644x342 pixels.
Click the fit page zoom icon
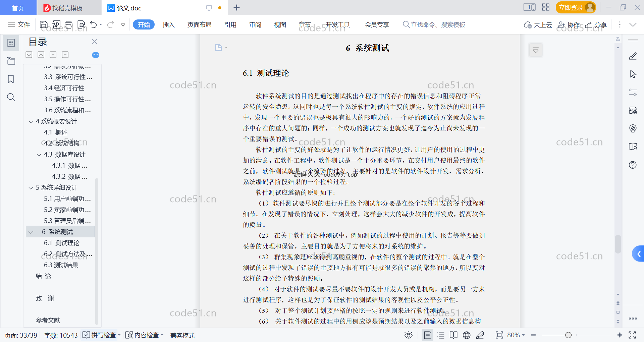[x=499, y=335]
